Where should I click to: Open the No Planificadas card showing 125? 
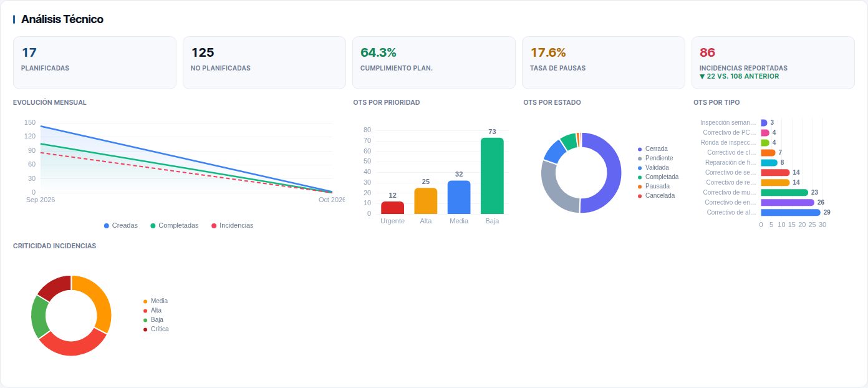click(264, 62)
